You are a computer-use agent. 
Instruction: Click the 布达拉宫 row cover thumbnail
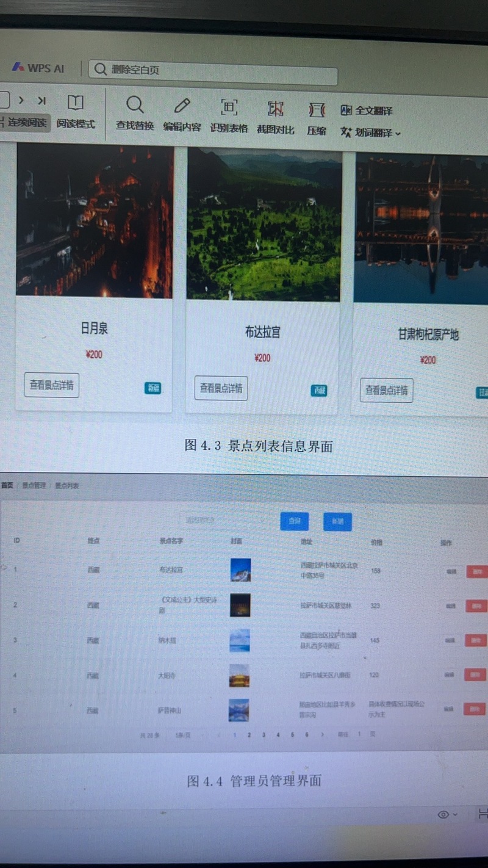click(240, 570)
